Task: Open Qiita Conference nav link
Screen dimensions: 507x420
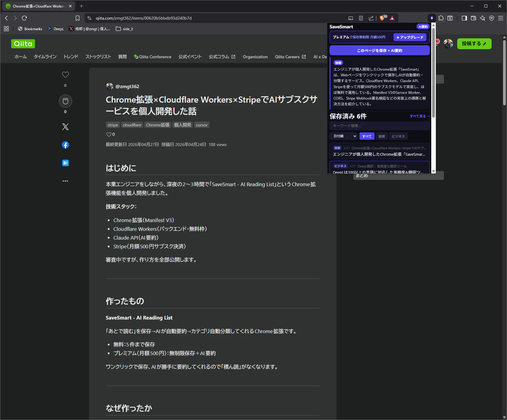Action: tap(153, 57)
